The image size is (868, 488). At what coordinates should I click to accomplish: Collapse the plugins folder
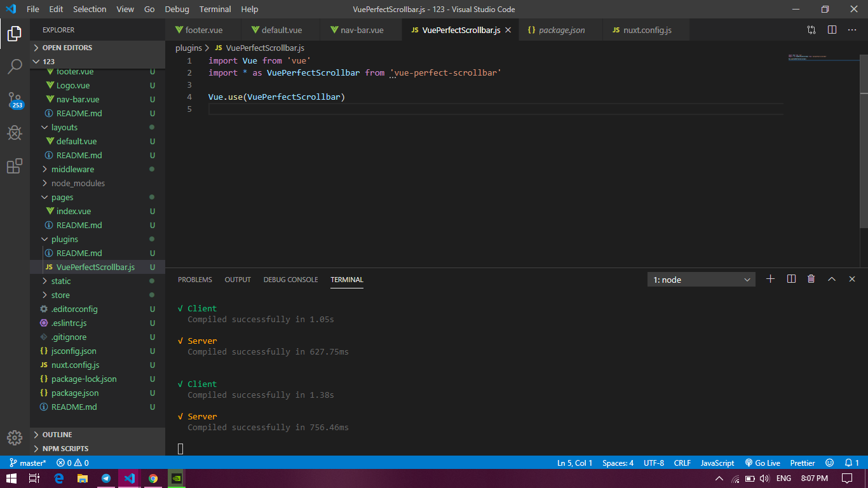click(97, 239)
